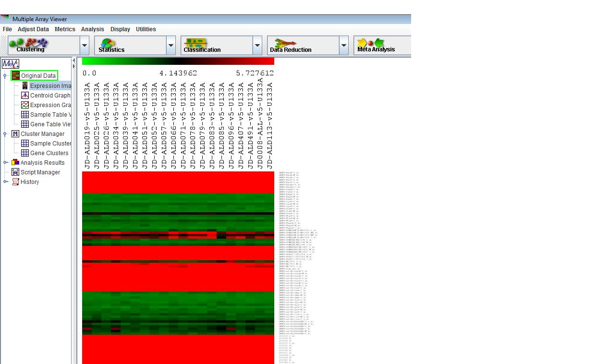Open the Clustering dropdown arrow

(x=85, y=46)
